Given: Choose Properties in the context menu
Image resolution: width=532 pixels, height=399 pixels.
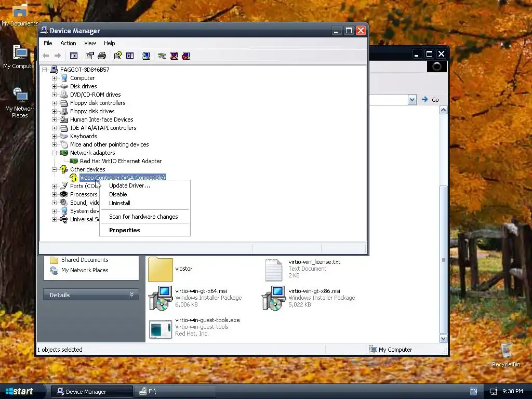Looking at the screenshot, I should (x=145, y=230).
